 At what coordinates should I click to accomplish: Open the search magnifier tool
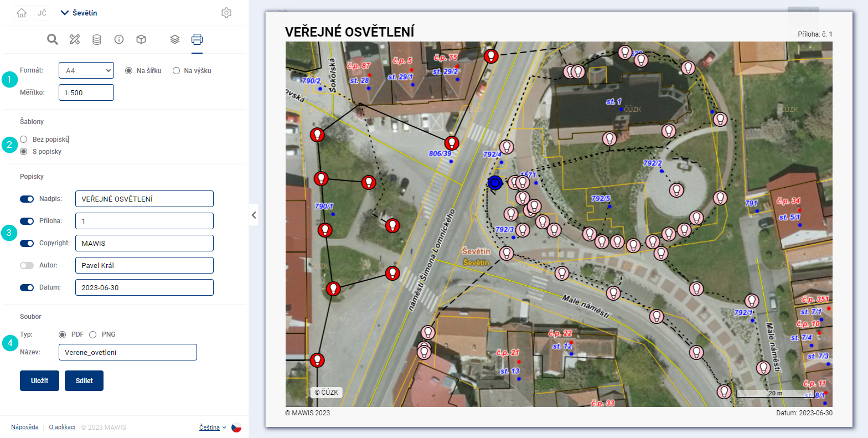[53, 39]
